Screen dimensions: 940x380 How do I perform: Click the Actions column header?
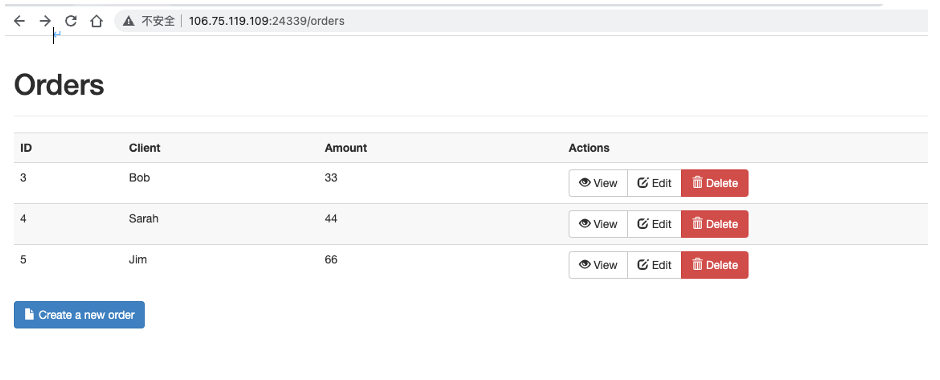589,147
